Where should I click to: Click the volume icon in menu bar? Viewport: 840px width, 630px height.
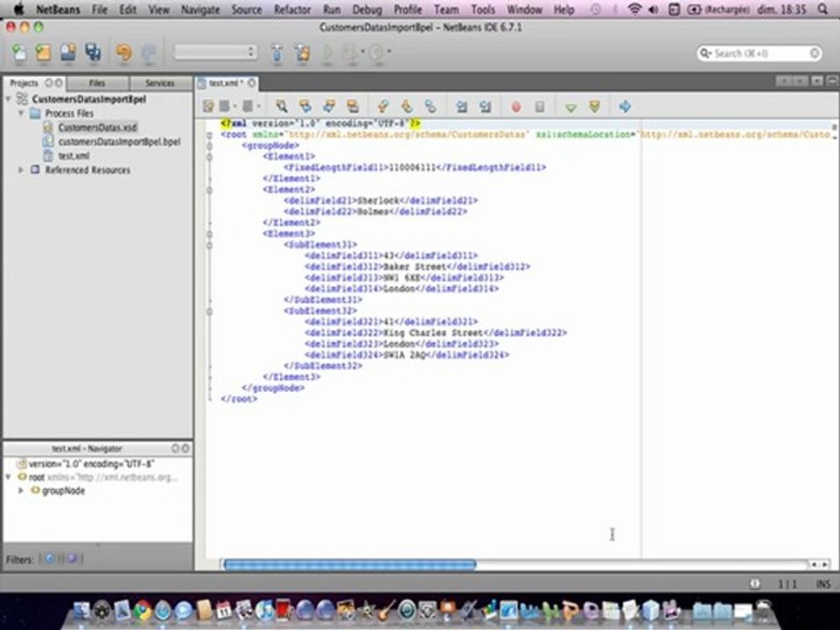[x=654, y=9]
